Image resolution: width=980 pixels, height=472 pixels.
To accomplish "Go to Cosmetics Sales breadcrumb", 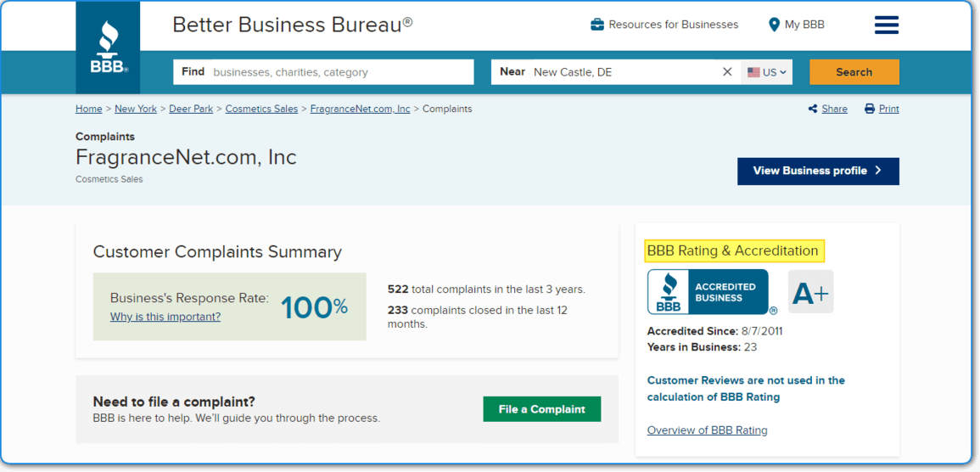I will coord(261,109).
